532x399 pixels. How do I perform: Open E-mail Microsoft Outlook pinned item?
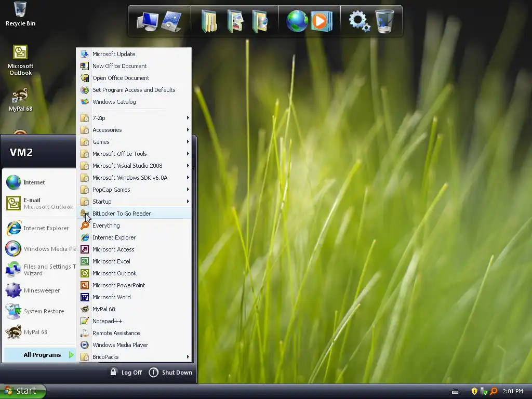click(38, 203)
